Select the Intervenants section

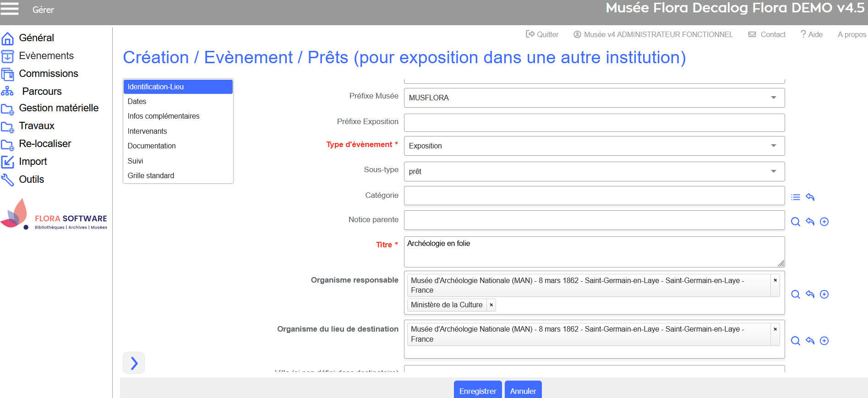coord(147,131)
